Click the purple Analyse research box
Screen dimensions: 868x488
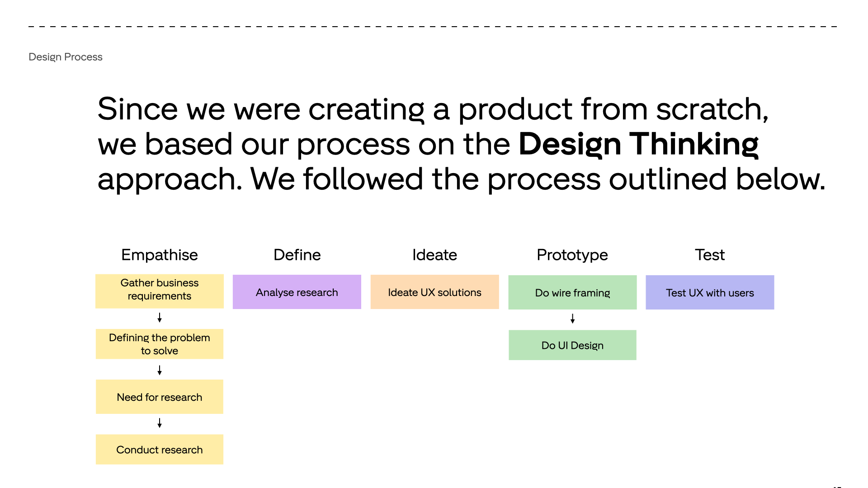pyautogui.click(x=297, y=292)
